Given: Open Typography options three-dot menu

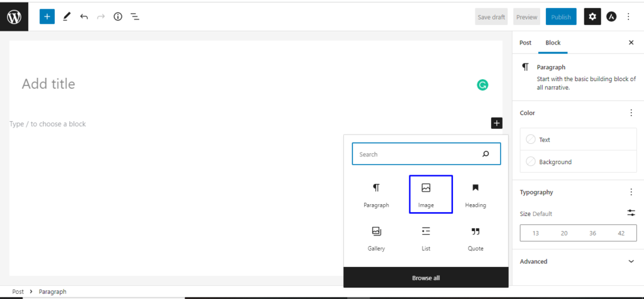Looking at the screenshot, I should 631,192.
